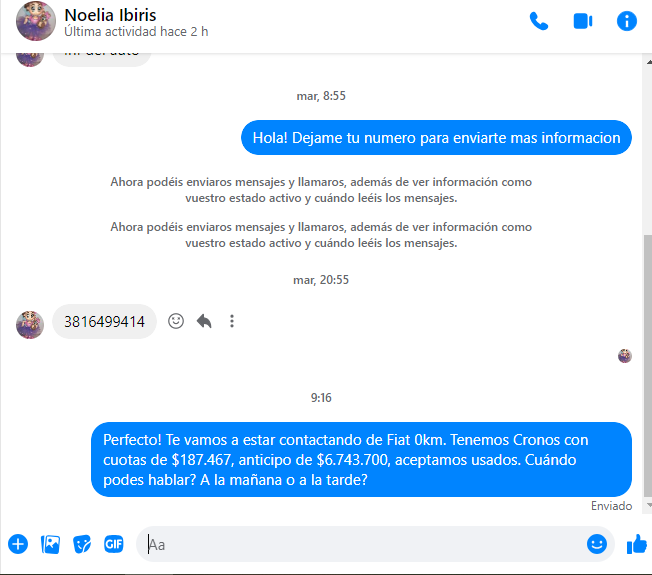
Task: Reply to the 3816499414 message
Action: click(204, 321)
